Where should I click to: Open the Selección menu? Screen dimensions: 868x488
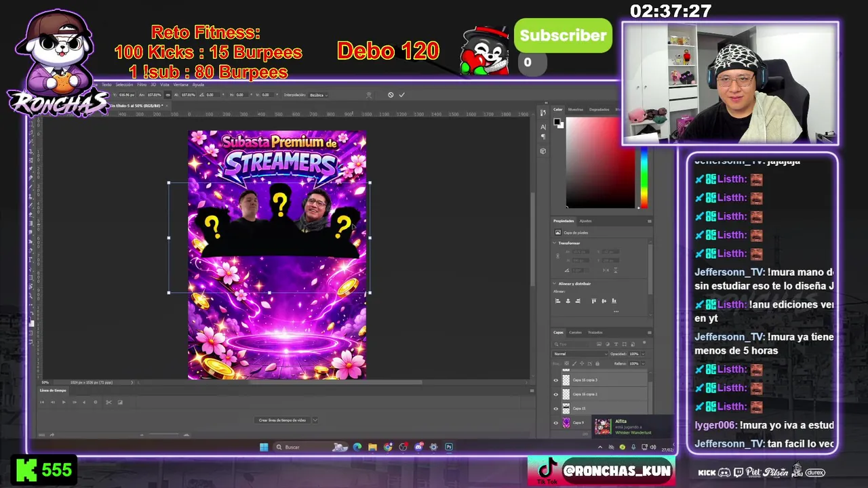coord(124,85)
